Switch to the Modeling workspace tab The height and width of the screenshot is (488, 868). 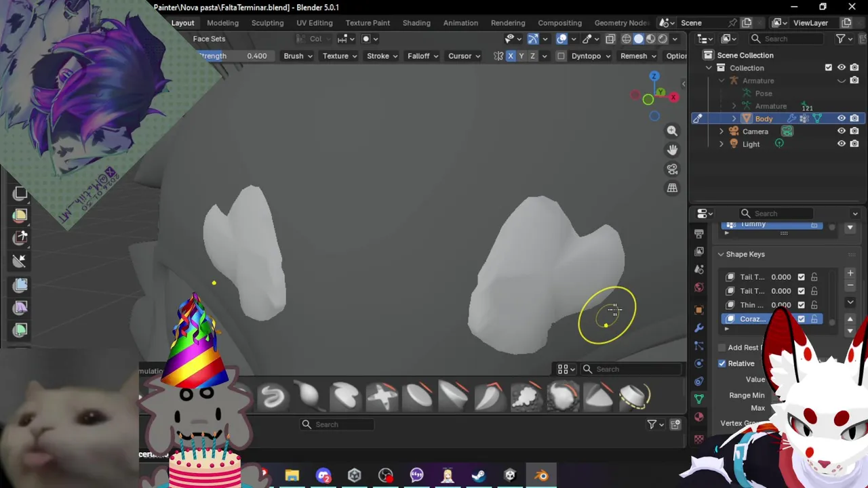point(222,22)
